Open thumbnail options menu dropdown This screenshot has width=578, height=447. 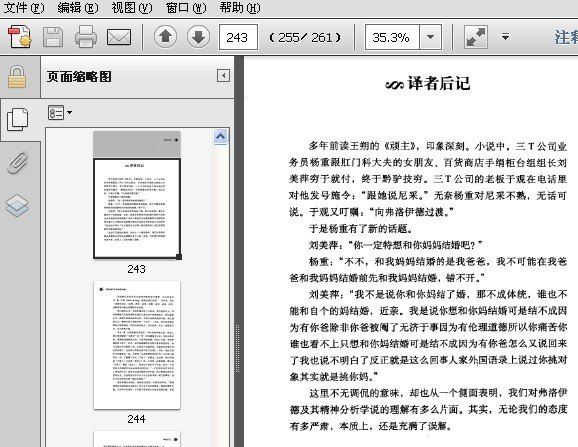pos(60,112)
